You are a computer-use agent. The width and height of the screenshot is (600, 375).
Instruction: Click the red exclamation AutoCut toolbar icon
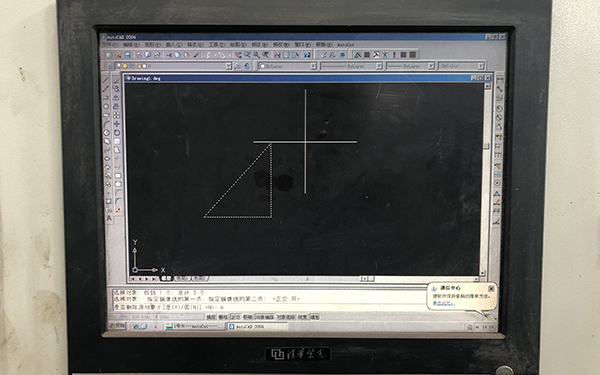(x=394, y=55)
